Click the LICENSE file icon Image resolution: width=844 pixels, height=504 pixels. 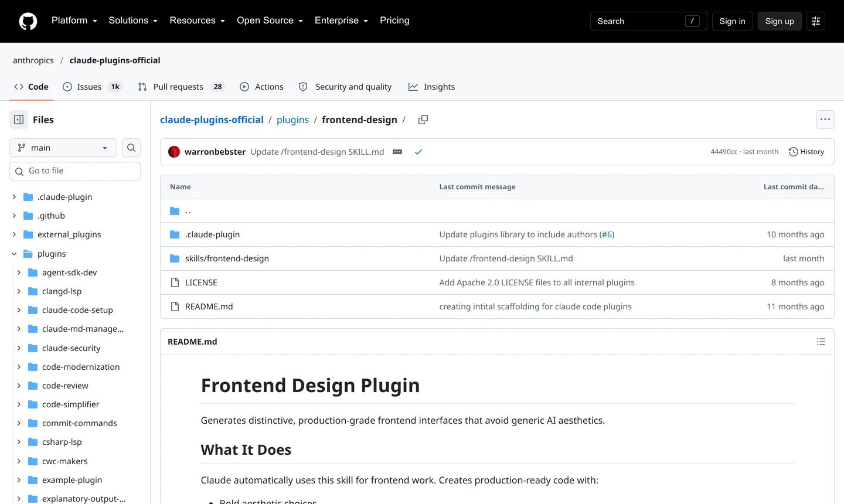pos(175,282)
